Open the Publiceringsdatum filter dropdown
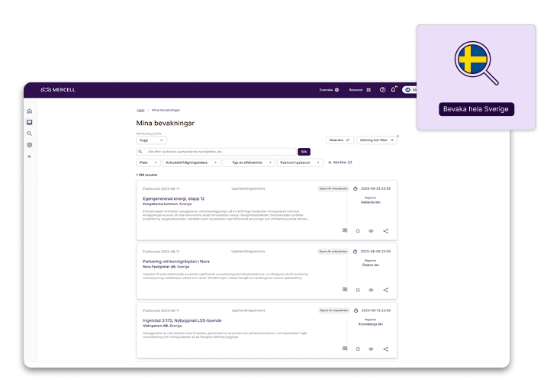The image size is (560, 392). (x=300, y=162)
